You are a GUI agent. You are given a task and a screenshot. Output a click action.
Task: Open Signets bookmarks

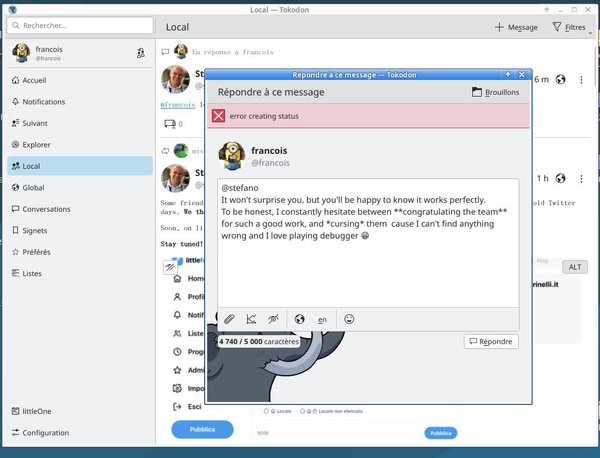80,230
